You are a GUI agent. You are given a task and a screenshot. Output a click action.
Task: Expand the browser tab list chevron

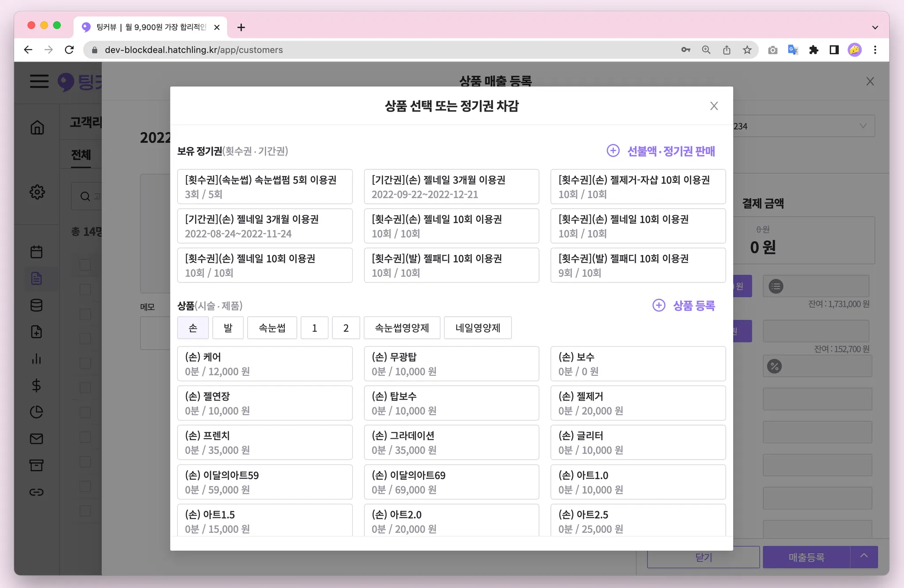coord(875,27)
